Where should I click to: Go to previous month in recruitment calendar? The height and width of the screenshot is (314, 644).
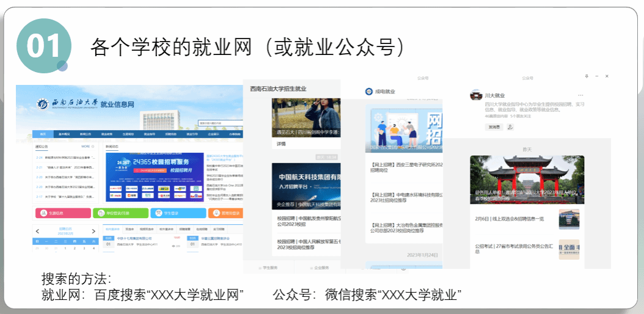point(38,231)
